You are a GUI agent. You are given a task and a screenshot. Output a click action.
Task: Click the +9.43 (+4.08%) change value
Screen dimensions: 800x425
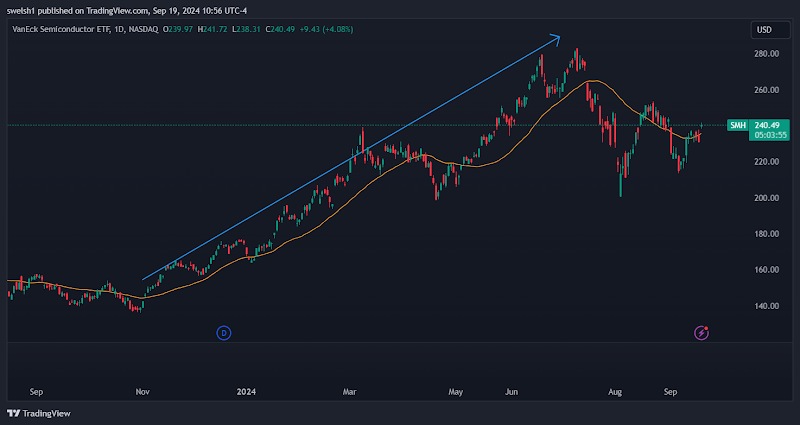click(x=326, y=30)
